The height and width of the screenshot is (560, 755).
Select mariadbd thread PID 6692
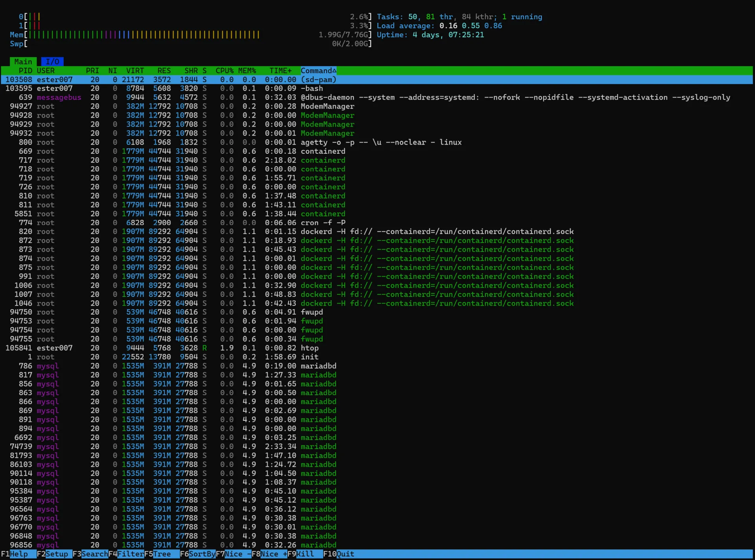pos(377,438)
